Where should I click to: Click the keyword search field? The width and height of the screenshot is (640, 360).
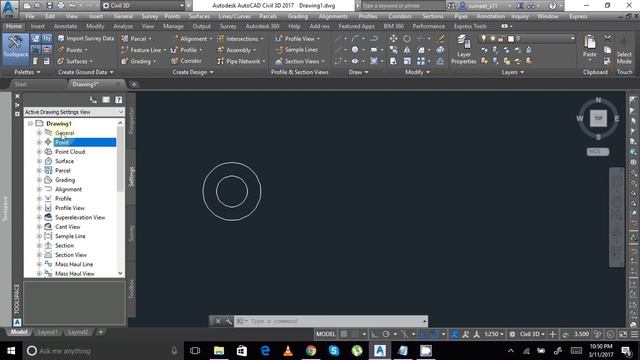coord(402,6)
